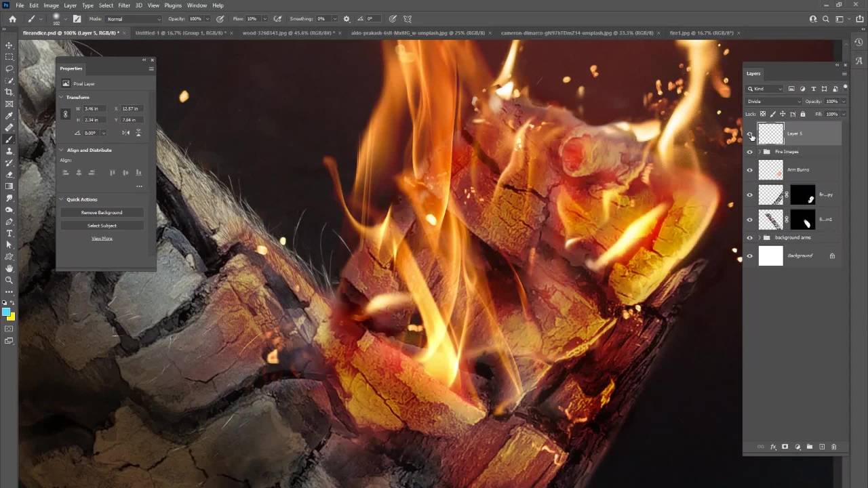Hide the Arm Burns layer
This screenshot has height=488, width=868.
pos(749,170)
